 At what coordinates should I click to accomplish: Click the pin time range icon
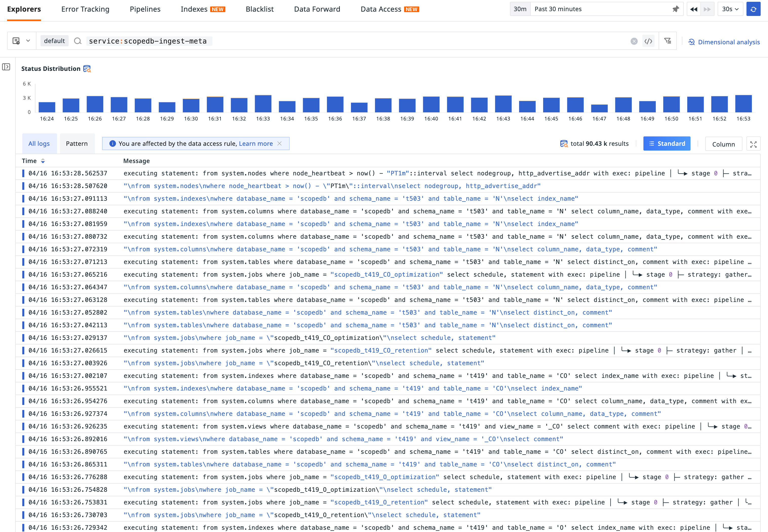click(675, 9)
